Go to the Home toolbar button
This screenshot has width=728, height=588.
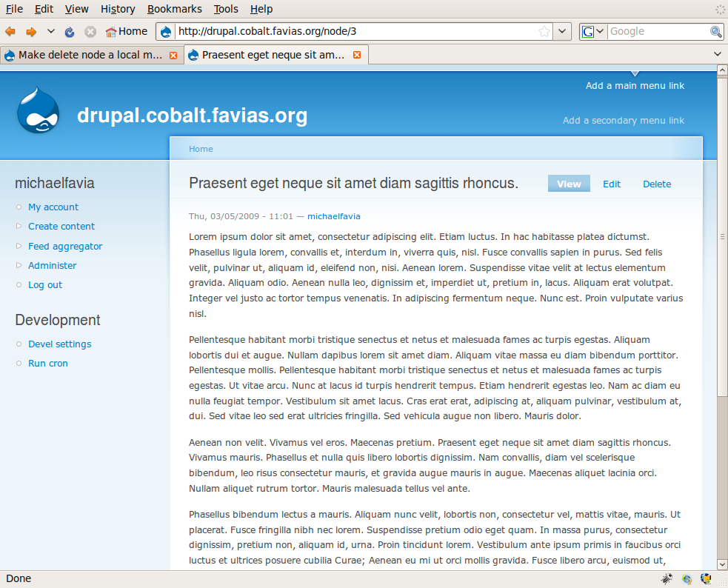127,31
